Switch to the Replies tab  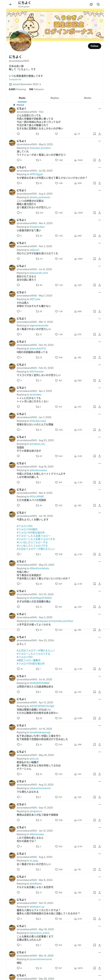55,98
